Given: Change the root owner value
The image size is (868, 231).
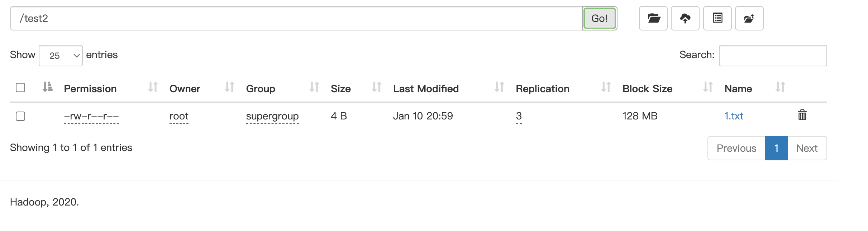Looking at the screenshot, I should coord(179,116).
